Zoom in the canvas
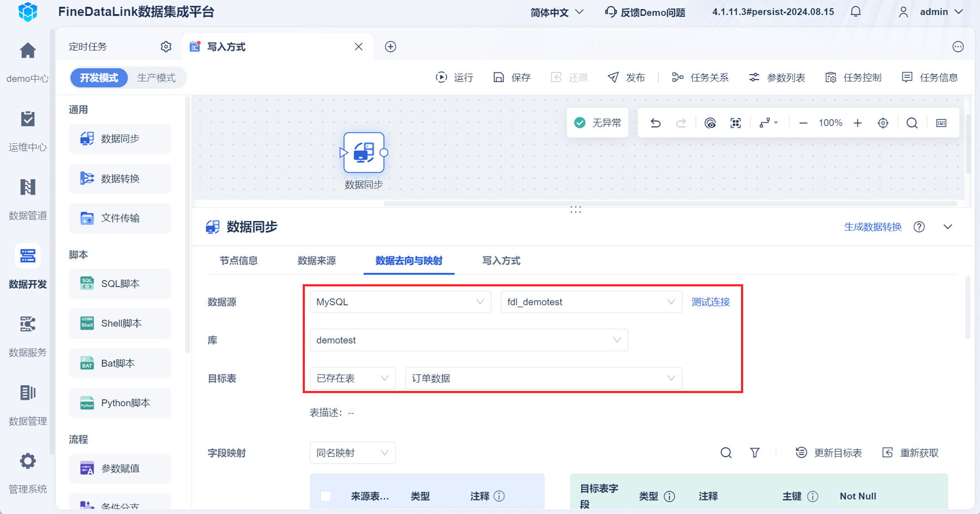The image size is (980, 514). coord(857,123)
